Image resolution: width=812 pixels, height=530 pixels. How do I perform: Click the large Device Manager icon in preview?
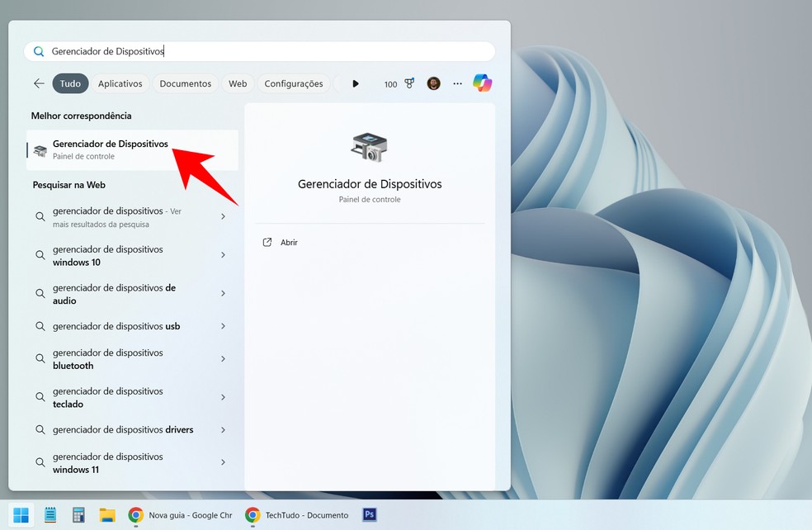(x=369, y=147)
